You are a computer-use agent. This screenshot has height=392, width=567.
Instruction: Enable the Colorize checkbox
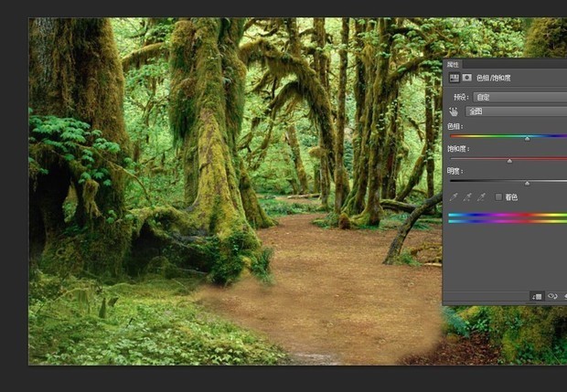pyautogui.click(x=498, y=196)
